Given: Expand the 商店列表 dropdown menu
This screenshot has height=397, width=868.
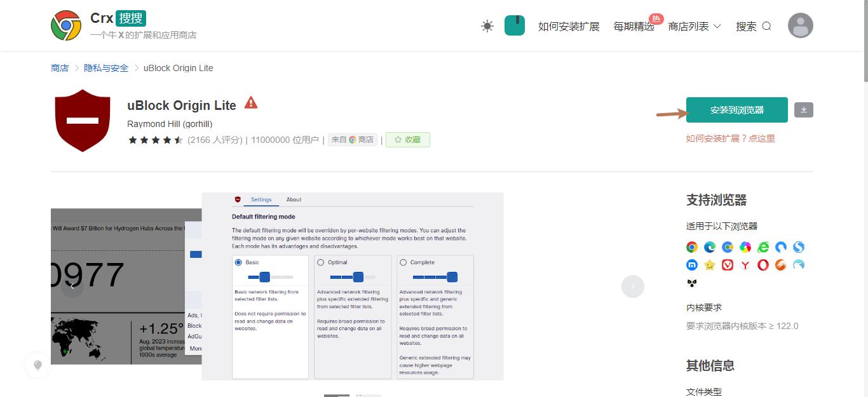Looking at the screenshot, I should click(695, 26).
